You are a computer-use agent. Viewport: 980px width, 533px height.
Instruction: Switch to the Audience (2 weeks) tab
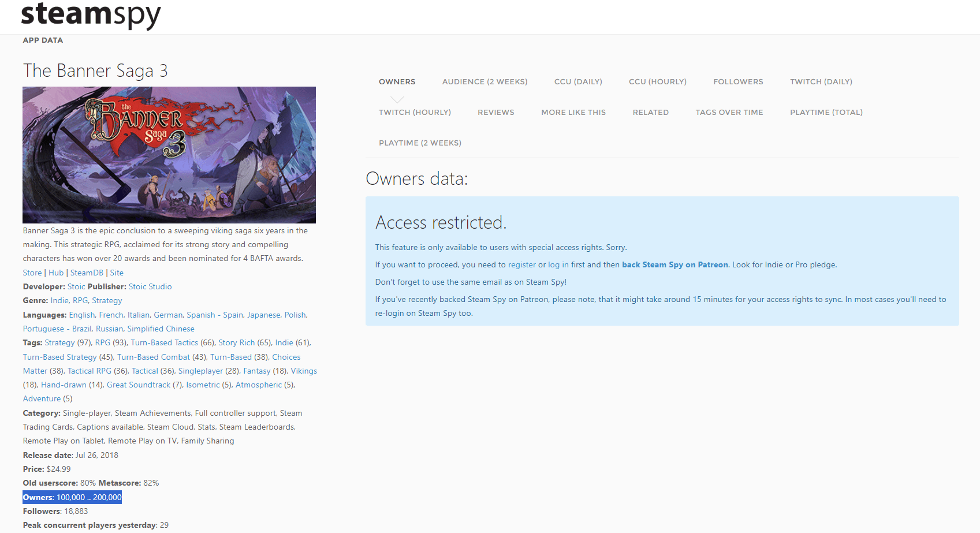point(485,82)
